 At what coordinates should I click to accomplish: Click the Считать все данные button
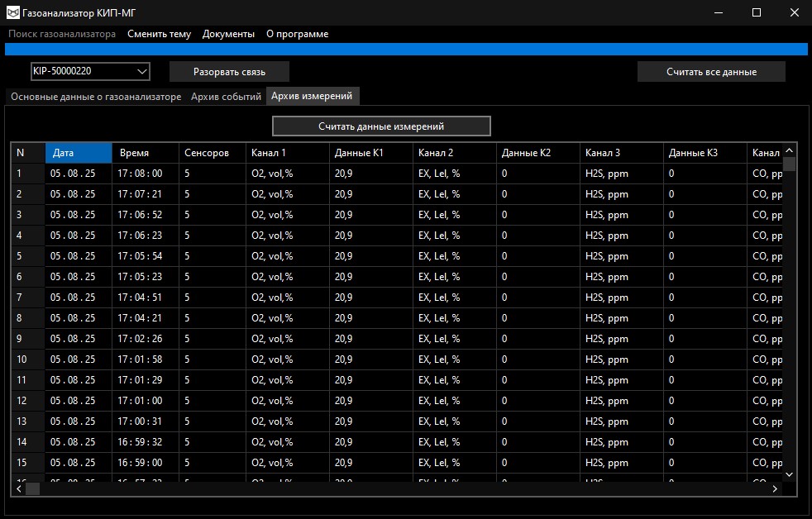tap(711, 72)
